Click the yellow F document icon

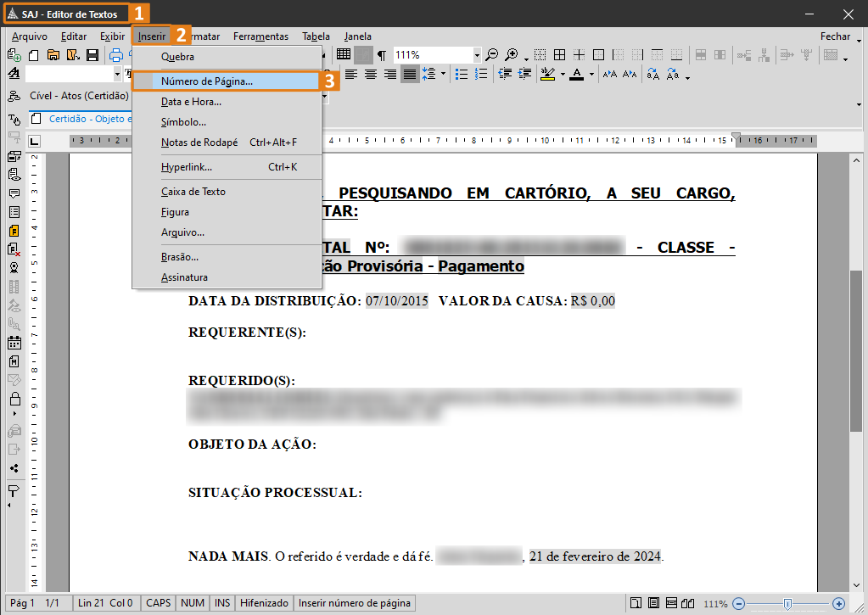click(x=14, y=231)
